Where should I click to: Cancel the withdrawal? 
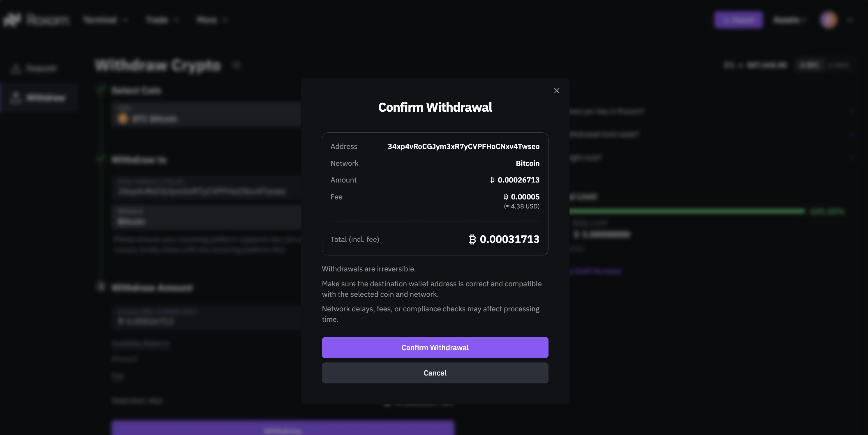pyautogui.click(x=435, y=373)
